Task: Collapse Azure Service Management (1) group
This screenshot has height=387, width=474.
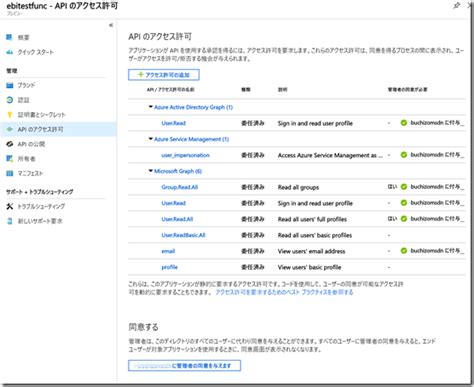Action: click(151, 139)
